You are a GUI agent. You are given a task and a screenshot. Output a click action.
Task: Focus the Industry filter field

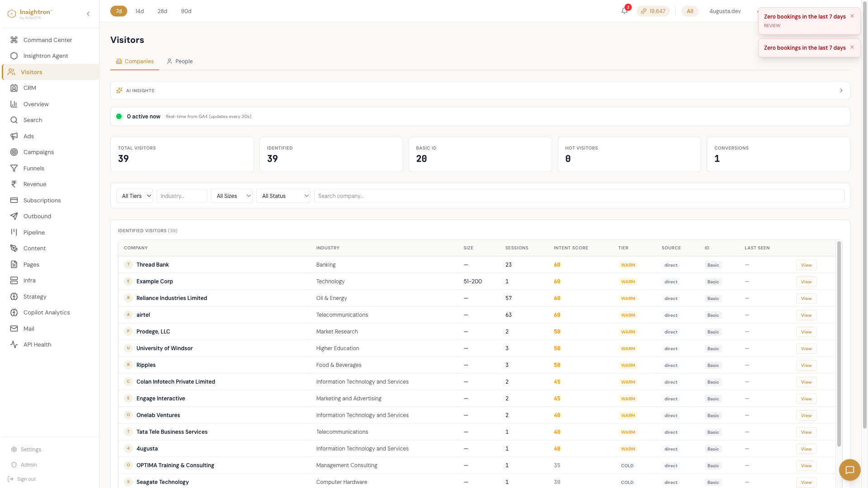click(182, 196)
